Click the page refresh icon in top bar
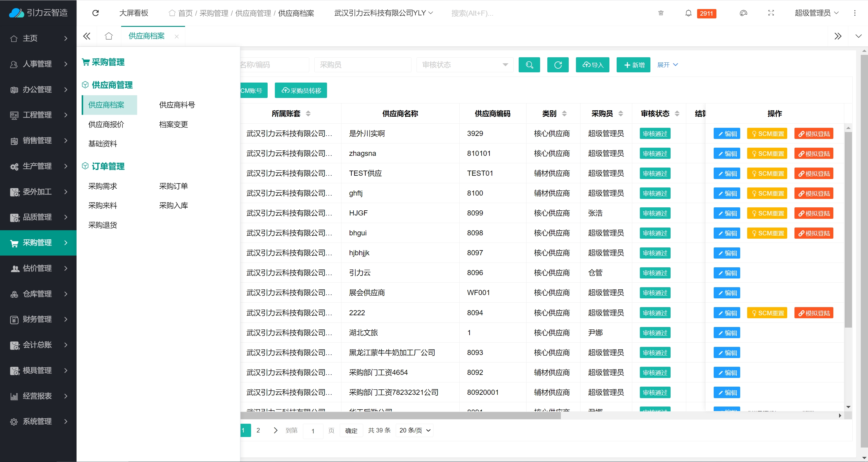The image size is (868, 462). click(95, 13)
